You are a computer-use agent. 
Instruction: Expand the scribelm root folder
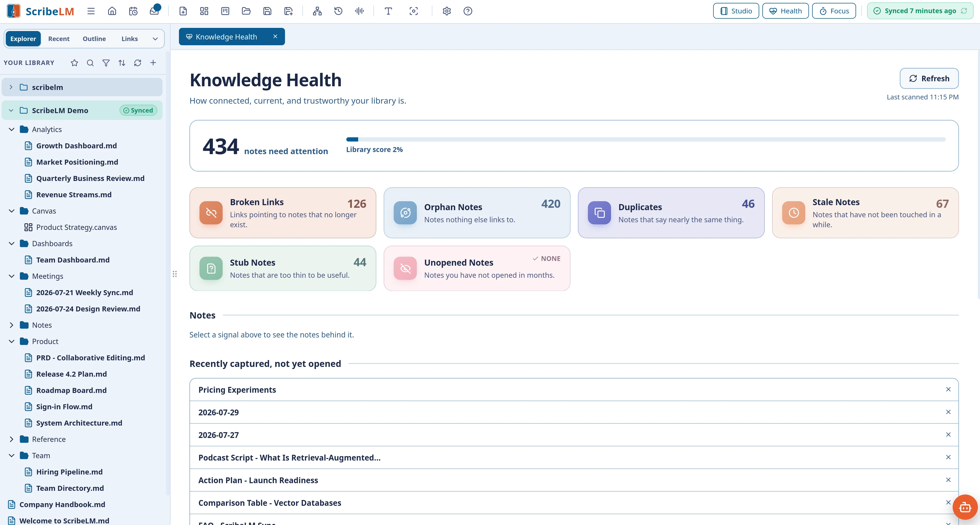click(x=11, y=87)
